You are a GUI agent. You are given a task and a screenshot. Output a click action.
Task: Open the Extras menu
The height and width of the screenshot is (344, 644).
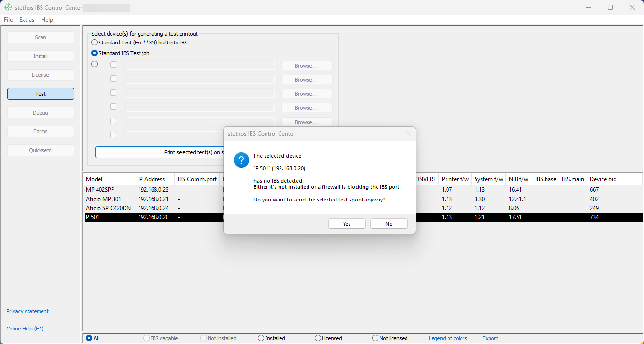tap(27, 20)
